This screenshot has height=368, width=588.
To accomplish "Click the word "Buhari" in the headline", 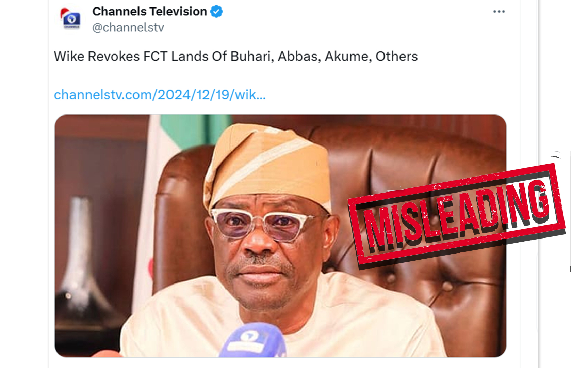I will [x=251, y=57].
